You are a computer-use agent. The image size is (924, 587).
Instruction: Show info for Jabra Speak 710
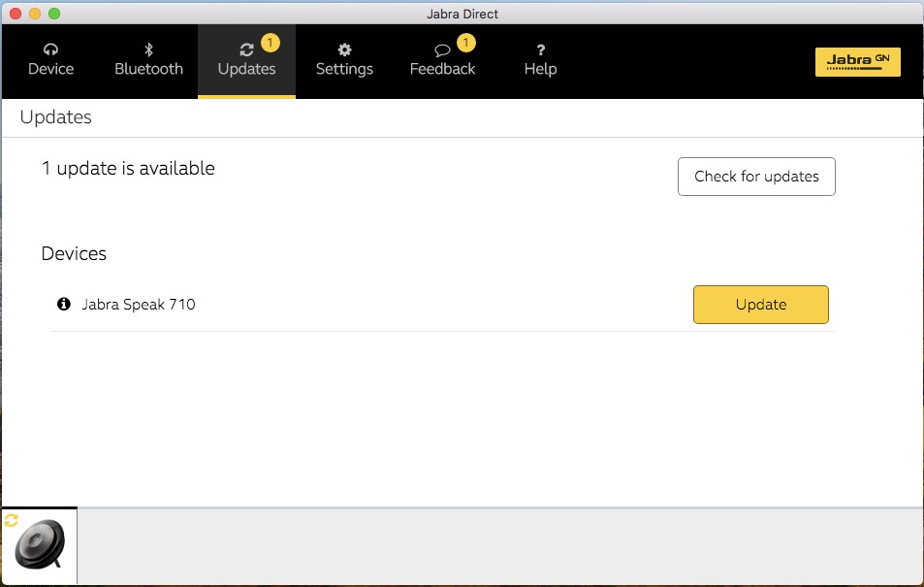[64, 304]
